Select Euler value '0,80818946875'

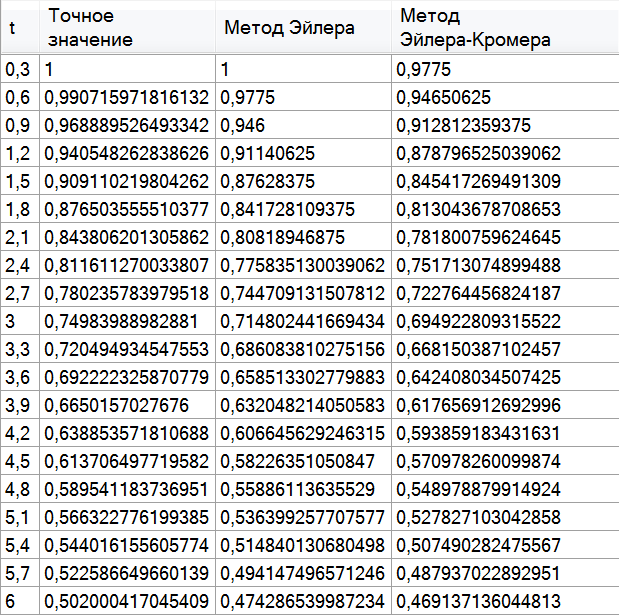pyautogui.click(x=303, y=237)
